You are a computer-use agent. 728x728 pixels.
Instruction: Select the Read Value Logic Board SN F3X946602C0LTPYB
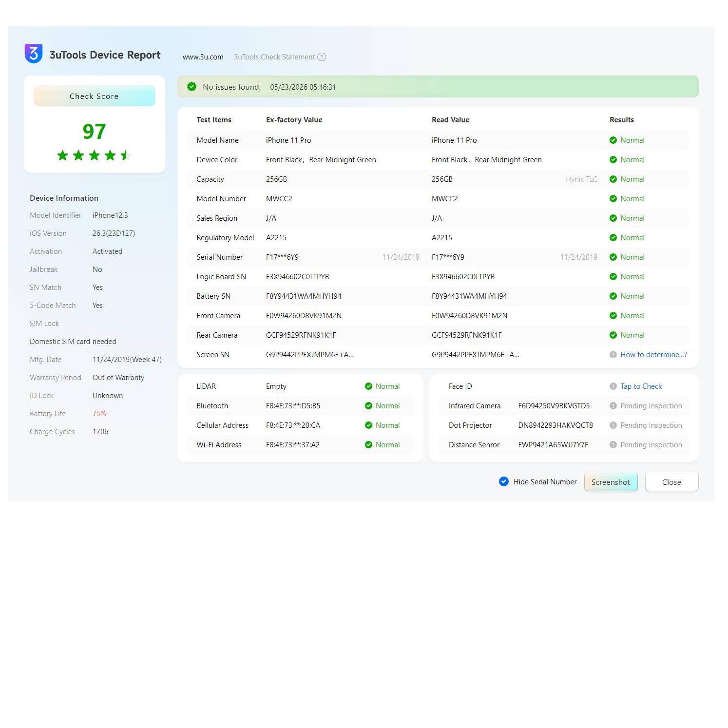click(463, 277)
